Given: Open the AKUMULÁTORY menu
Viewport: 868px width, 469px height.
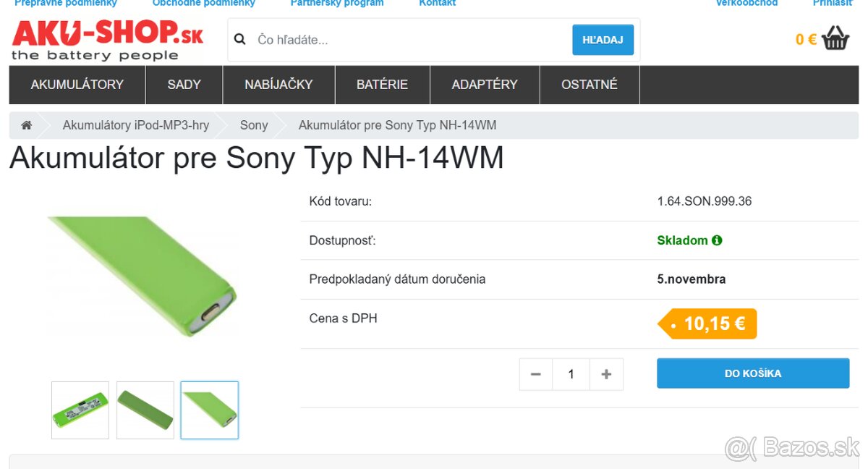Looking at the screenshot, I should [x=77, y=85].
